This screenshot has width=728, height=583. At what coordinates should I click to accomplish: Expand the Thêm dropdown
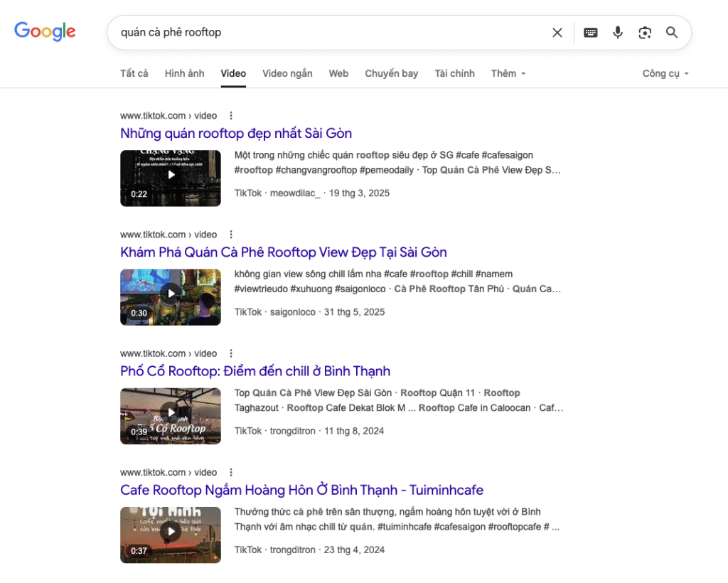click(508, 73)
